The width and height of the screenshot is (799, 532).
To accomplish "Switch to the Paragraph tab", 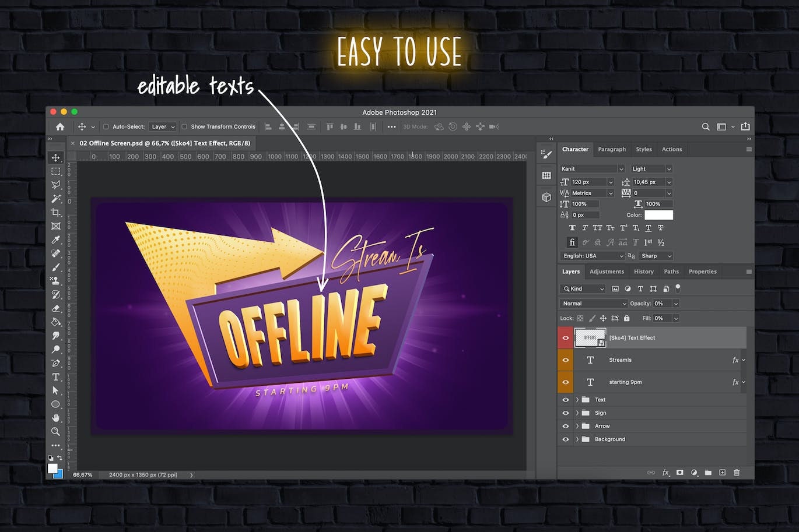I will 612,149.
